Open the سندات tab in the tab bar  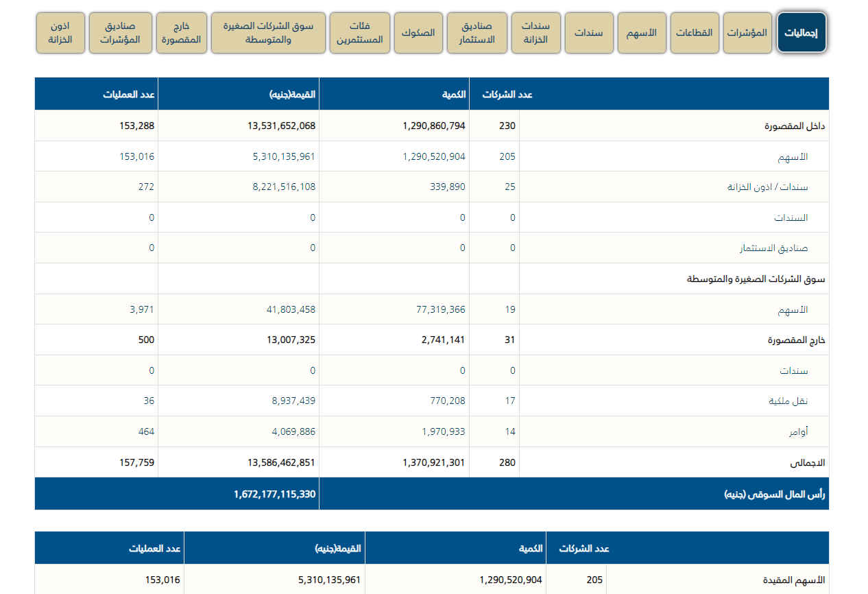[588, 32]
